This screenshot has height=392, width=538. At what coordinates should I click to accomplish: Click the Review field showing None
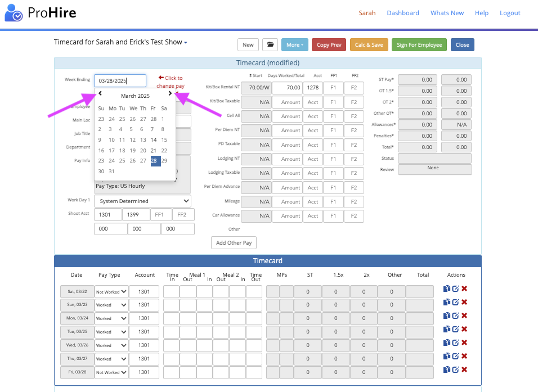coord(434,169)
